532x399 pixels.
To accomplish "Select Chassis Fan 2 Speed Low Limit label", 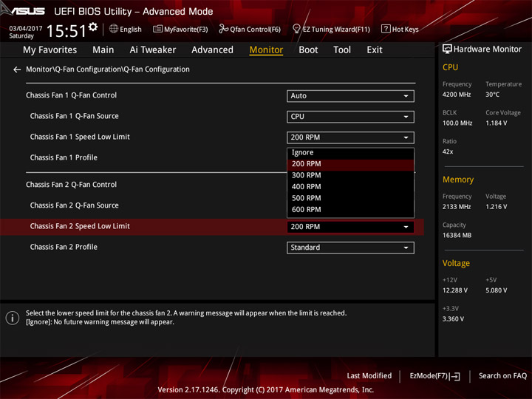I will (x=80, y=226).
